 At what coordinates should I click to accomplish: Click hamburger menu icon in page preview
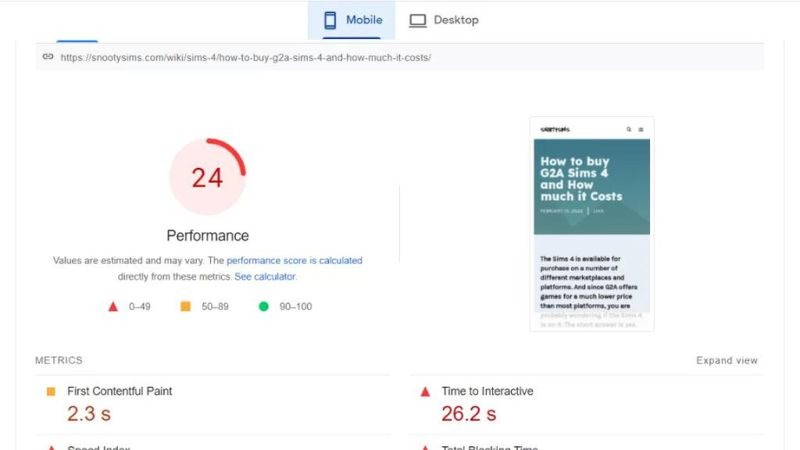coord(641,130)
